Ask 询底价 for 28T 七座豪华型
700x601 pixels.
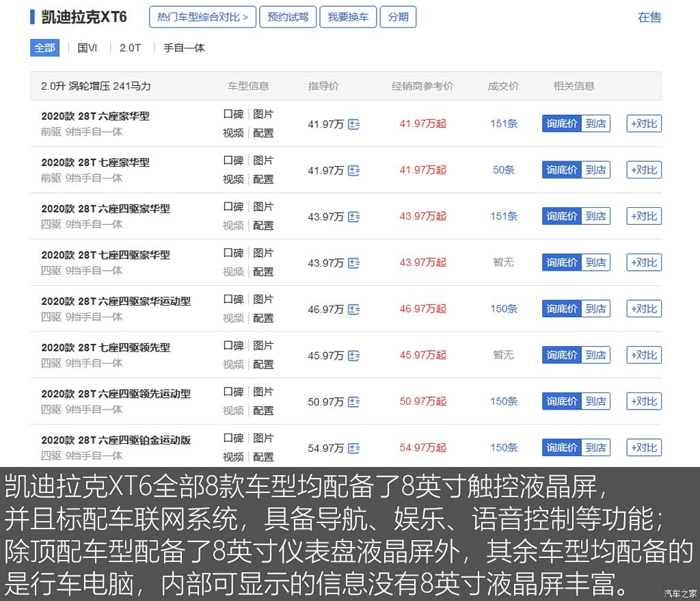click(562, 170)
